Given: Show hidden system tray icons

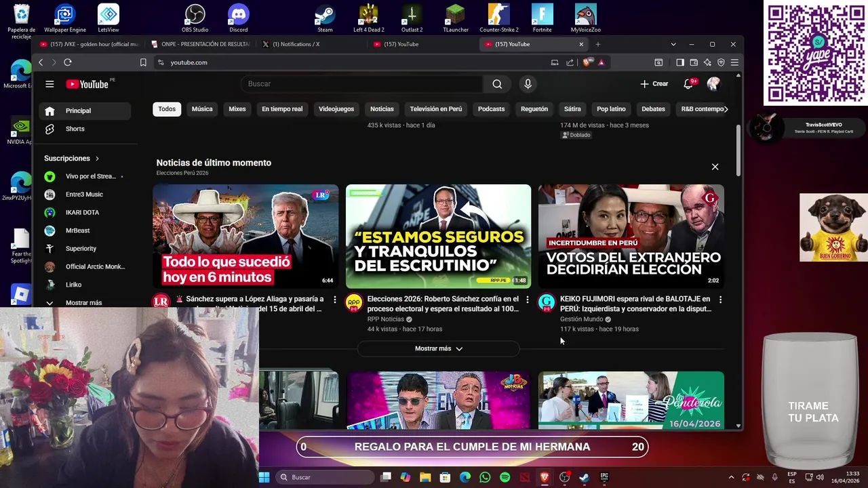Looking at the screenshot, I should pos(731,477).
